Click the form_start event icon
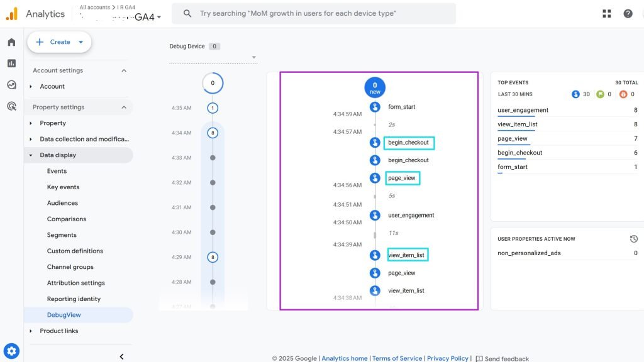The image size is (644, 362). [x=375, y=107]
